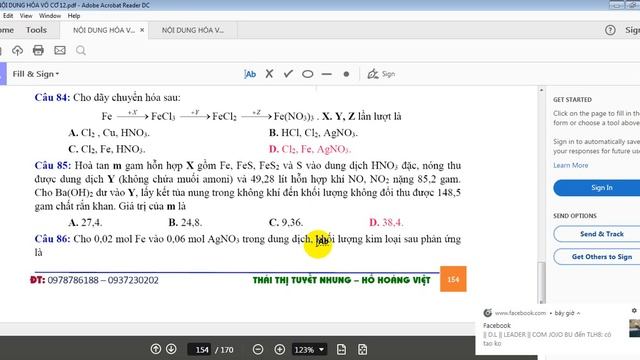
Task: Open the Window menu
Action: coord(50,16)
